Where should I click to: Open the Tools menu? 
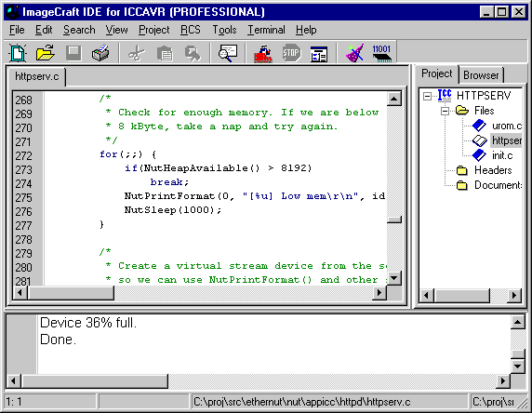click(224, 30)
